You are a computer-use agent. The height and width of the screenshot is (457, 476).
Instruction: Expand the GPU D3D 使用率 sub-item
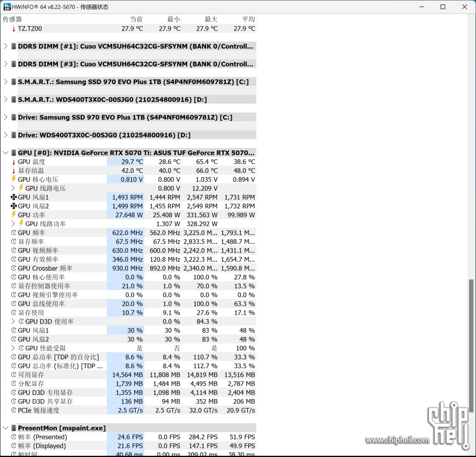tap(13, 322)
